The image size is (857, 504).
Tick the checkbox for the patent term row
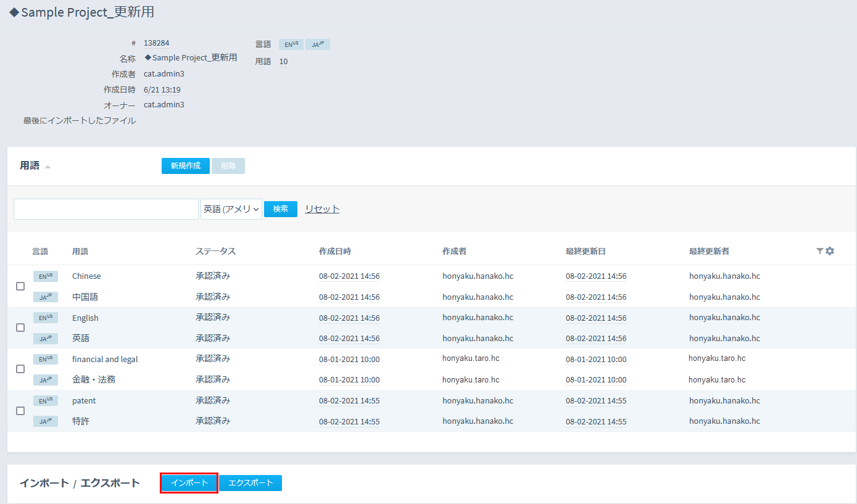[20, 411]
